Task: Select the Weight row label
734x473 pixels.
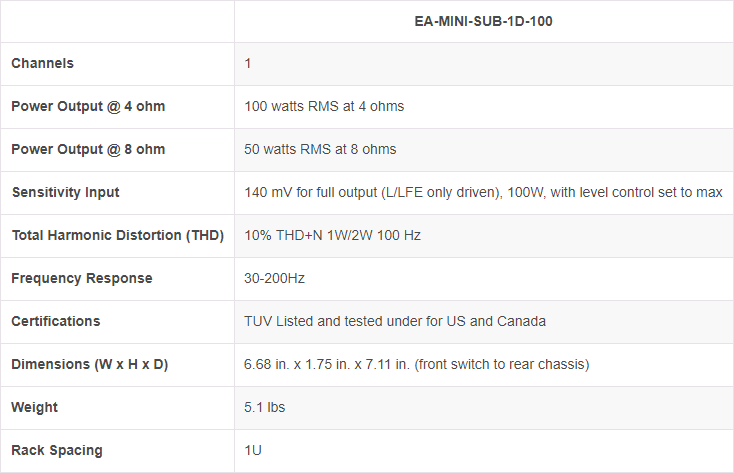Action: [x=34, y=407]
